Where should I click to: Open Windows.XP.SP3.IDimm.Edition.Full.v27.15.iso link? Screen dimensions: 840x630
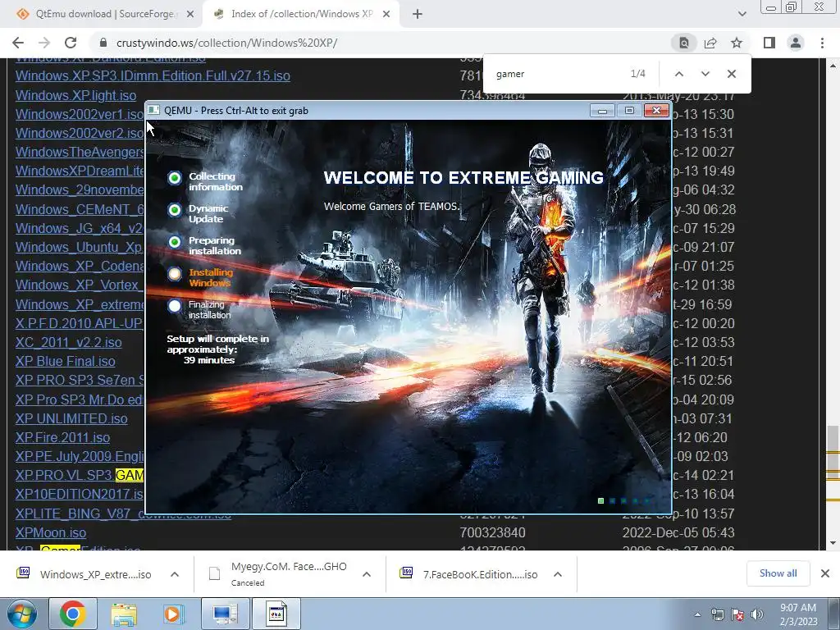click(153, 75)
